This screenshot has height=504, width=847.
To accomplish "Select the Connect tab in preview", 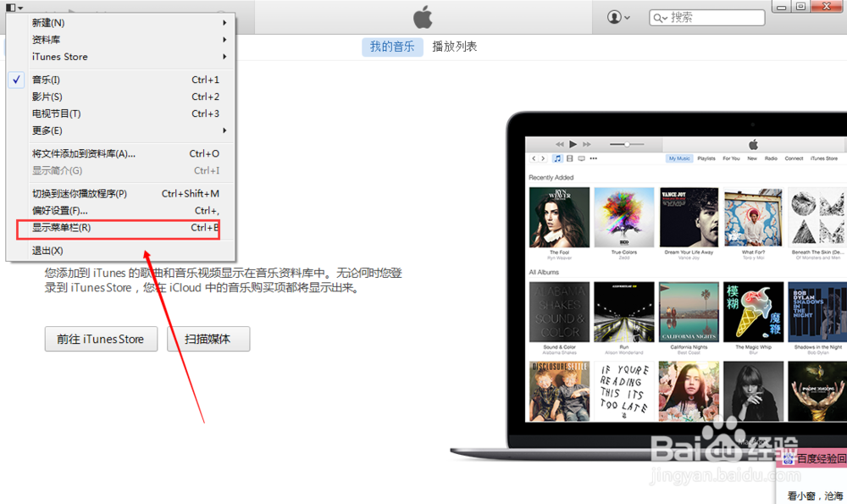I will coord(794,158).
